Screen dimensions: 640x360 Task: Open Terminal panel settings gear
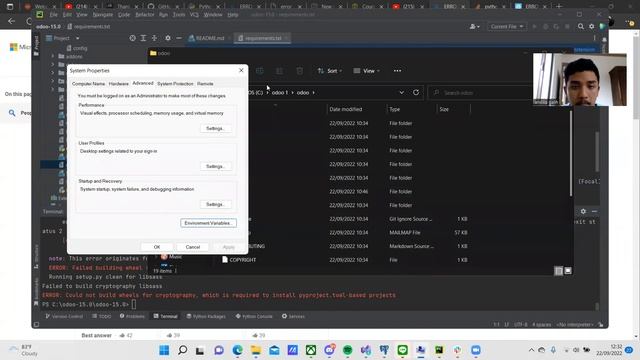(x=583, y=211)
